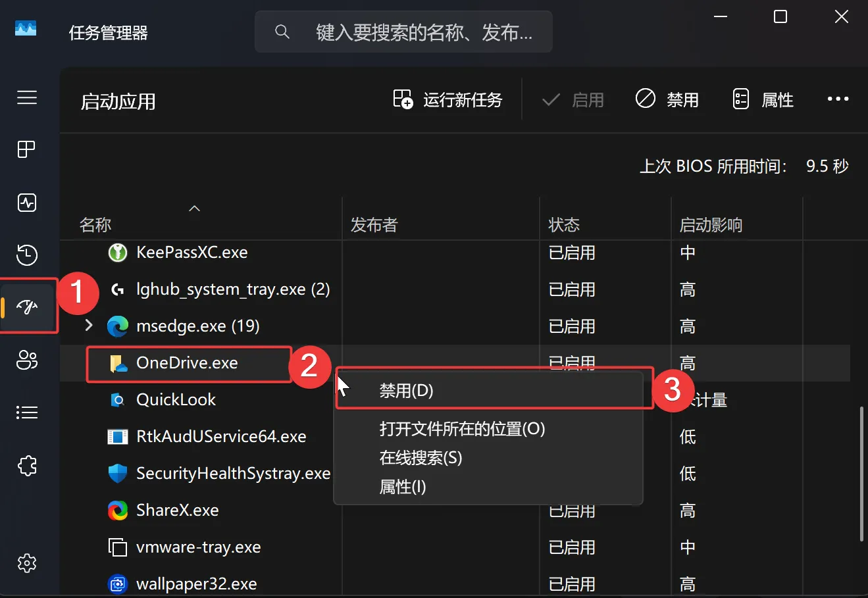Click the 运行新任务 button
This screenshot has height=598, width=868.
(x=448, y=99)
